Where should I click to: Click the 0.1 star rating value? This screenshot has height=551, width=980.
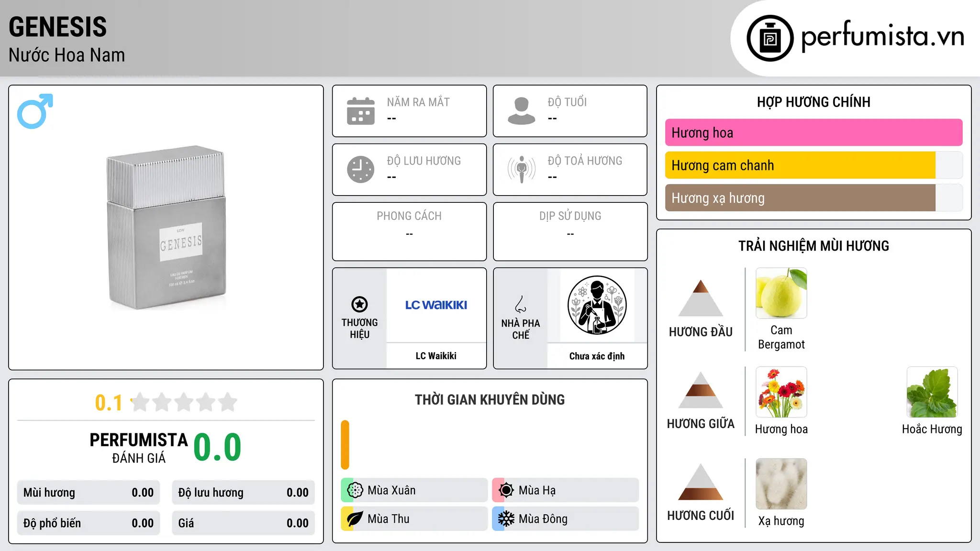109,403
